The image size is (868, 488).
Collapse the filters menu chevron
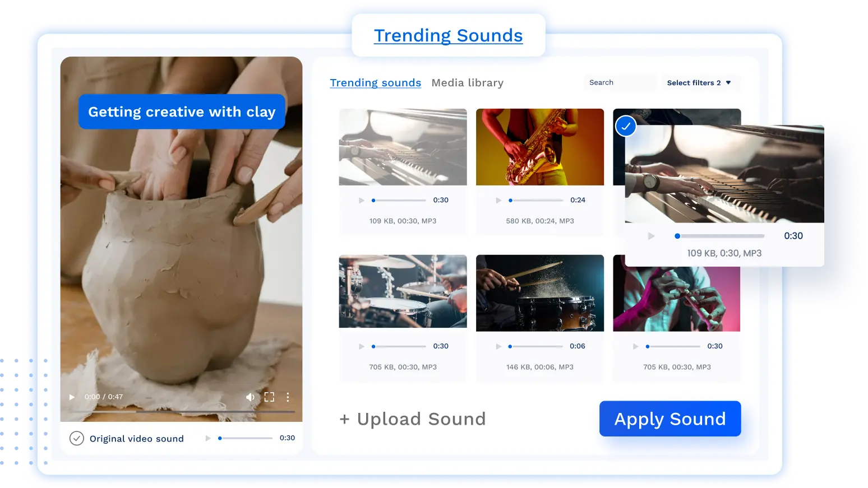[728, 82]
